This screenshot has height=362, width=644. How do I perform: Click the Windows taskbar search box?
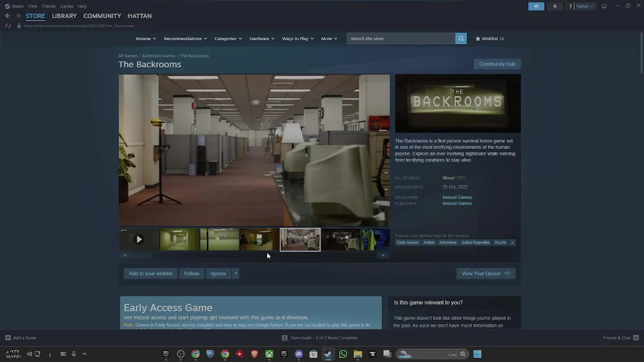[x=432, y=354]
